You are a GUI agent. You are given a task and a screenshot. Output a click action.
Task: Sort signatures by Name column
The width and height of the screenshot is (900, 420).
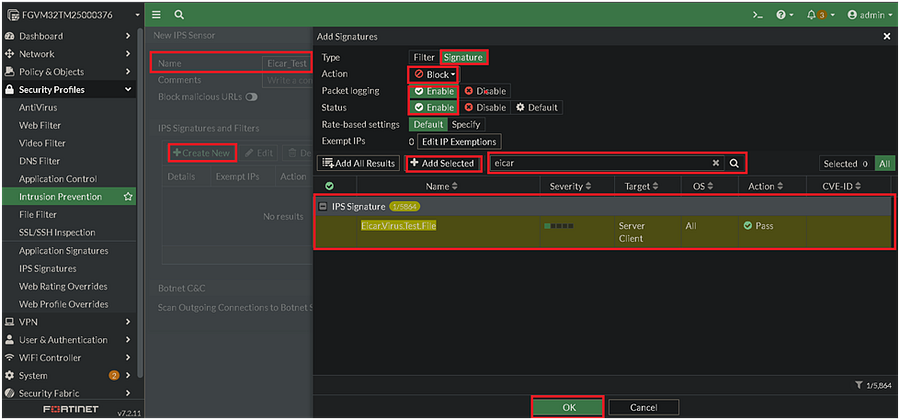[442, 186]
